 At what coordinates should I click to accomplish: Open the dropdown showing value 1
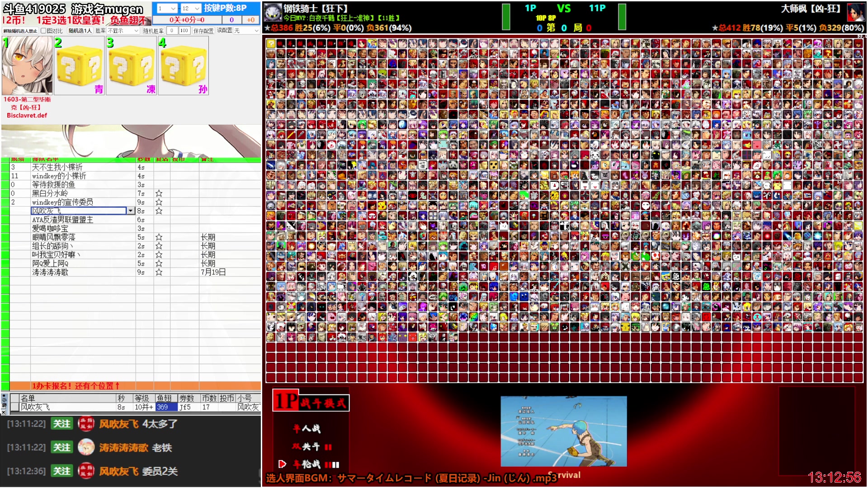(166, 9)
